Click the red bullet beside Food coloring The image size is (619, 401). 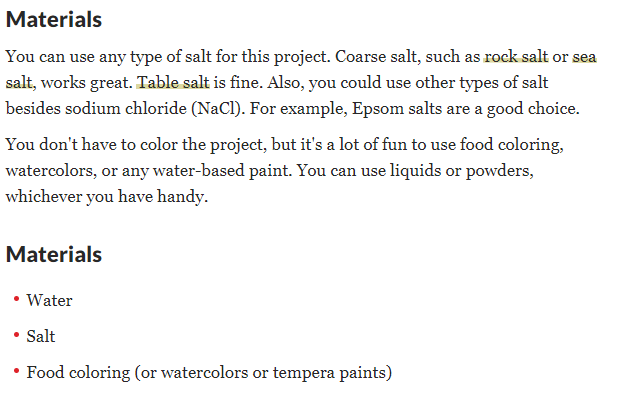[16, 371]
